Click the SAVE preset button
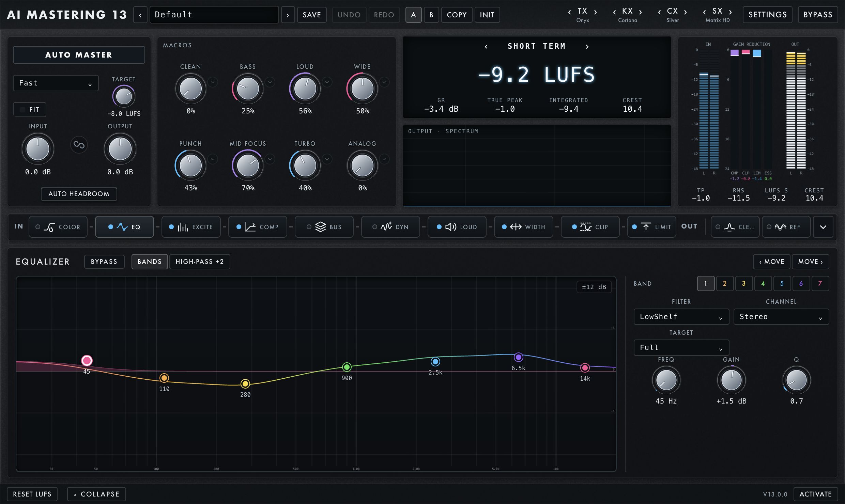The height and width of the screenshot is (504, 845). (312, 15)
